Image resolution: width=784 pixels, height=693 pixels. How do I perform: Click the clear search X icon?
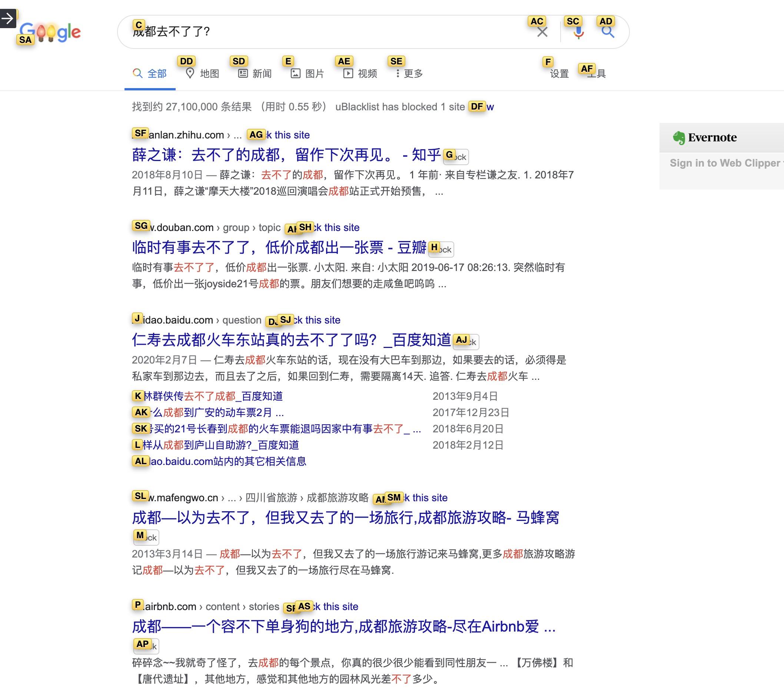[542, 32]
